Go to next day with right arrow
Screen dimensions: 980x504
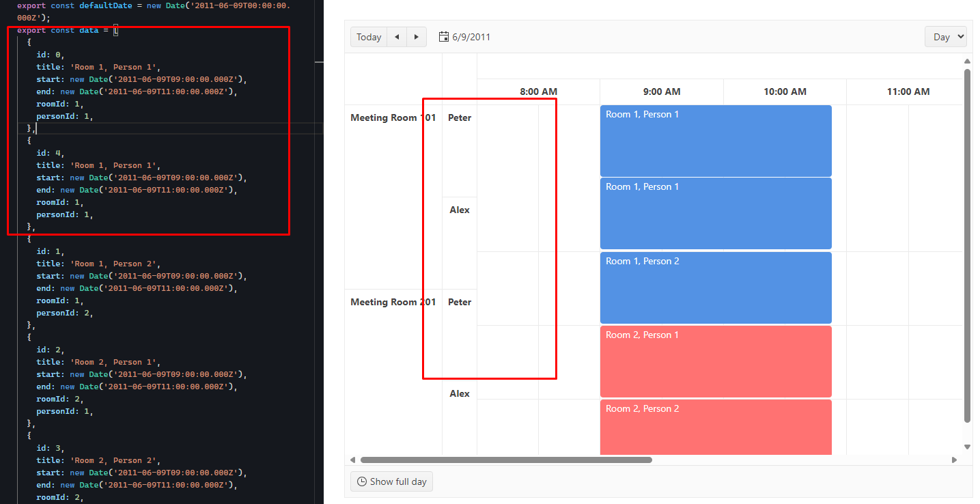click(417, 37)
